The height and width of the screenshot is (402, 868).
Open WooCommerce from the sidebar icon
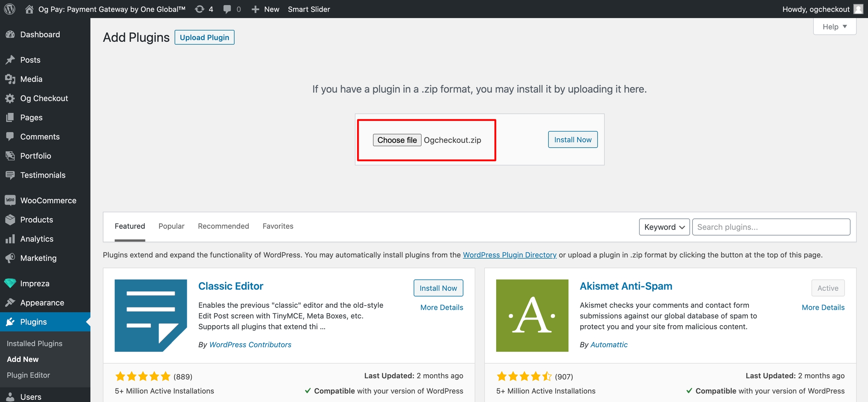[x=10, y=200]
